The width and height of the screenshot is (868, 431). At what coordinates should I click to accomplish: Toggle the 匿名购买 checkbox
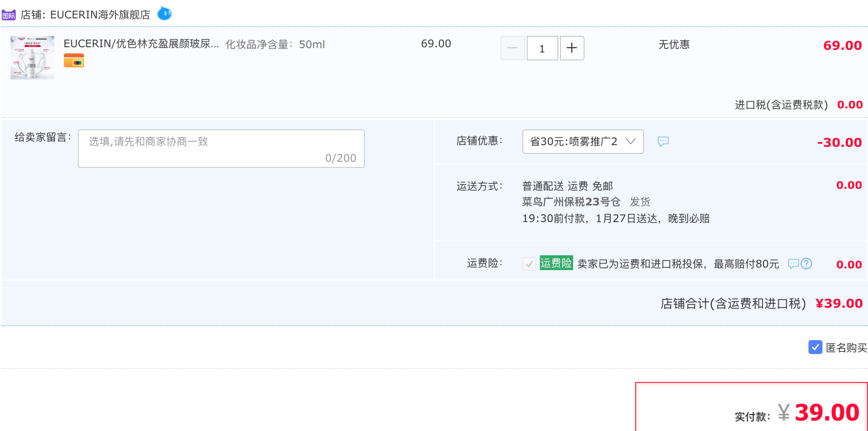(x=815, y=347)
